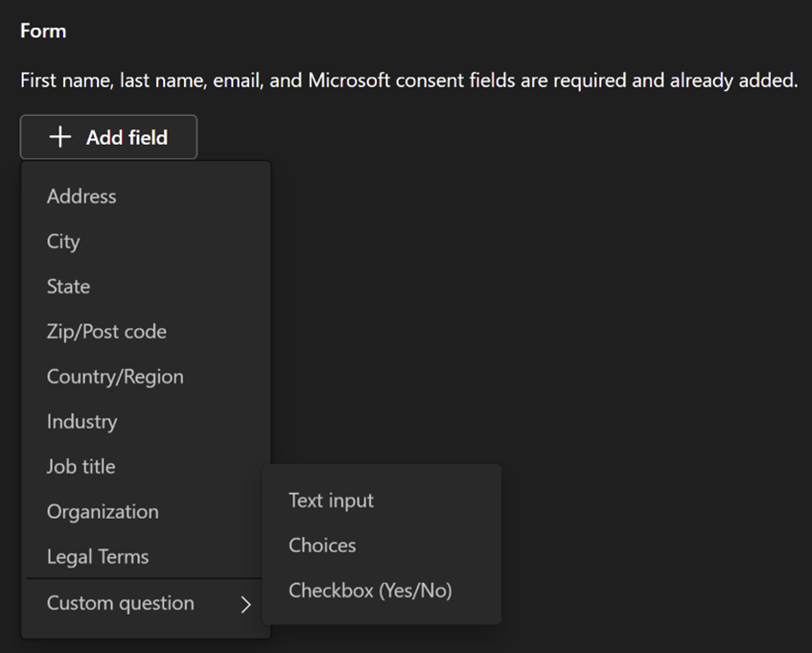This screenshot has width=812, height=653.
Task: Select the Country/Region field option
Action: [115, 377]
